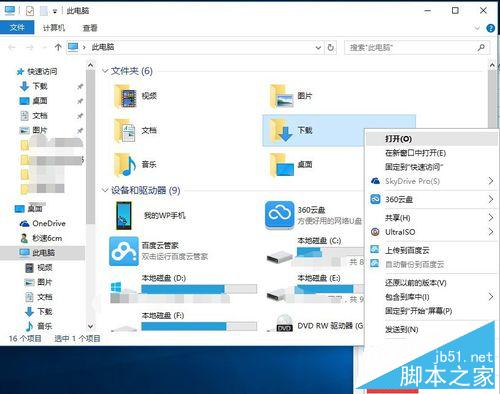The height and width of the screenshot is (394, 500).
Task: Choose 打开(O) from context menu
Action: coord(431,139)
